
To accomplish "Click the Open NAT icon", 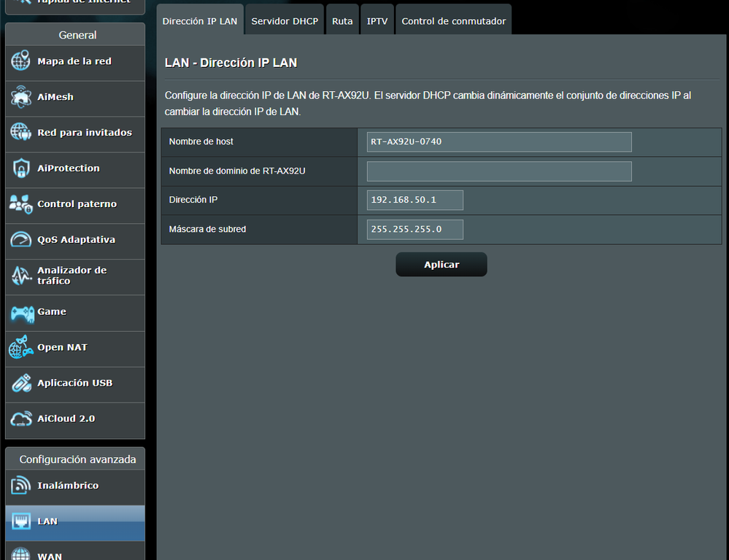I will [21, 348].
